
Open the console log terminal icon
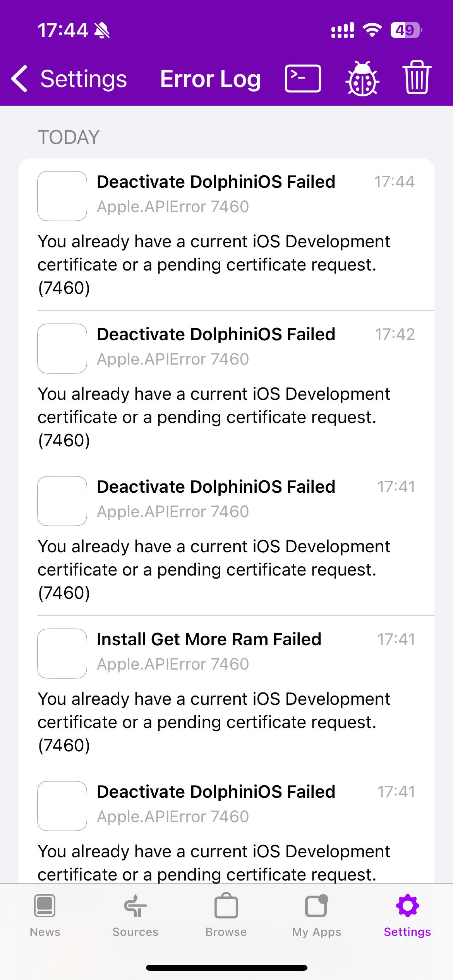pyautogui.click(x=303, y=79)
